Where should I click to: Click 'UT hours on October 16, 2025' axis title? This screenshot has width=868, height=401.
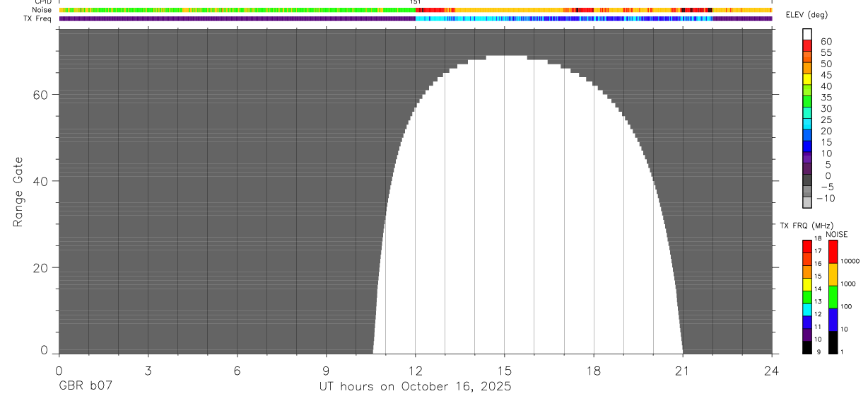(415, 387)
